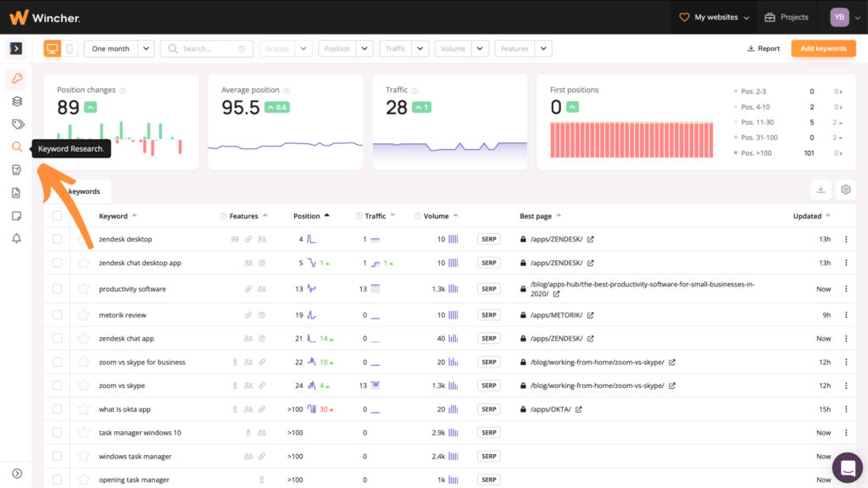
Task: Star the zendesk chat desktop app keyword
Action: click(x=83, y=263)
